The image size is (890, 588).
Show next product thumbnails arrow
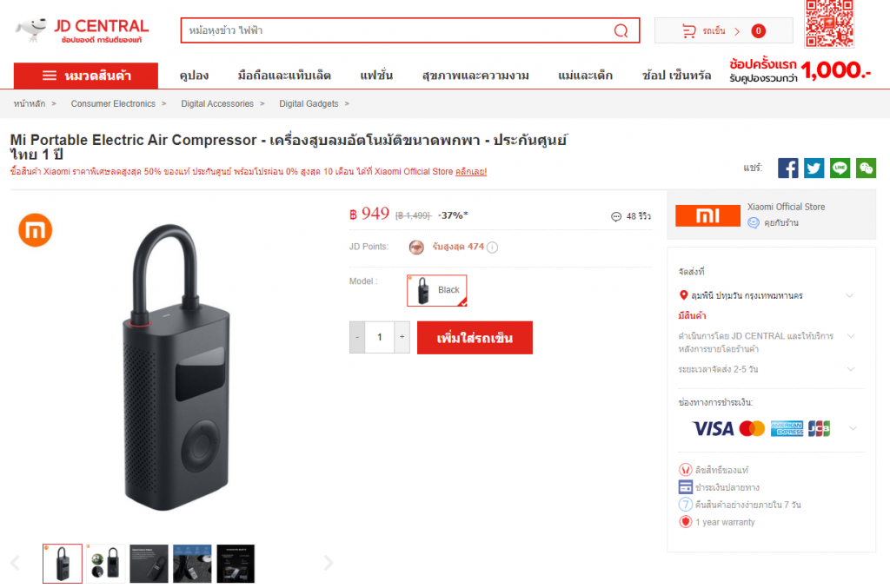point(328,563)
